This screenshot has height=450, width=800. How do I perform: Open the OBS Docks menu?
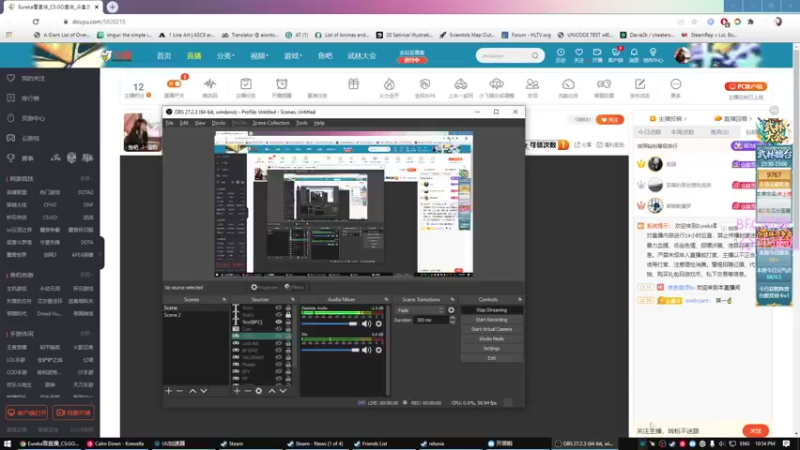tap(218, 123)
